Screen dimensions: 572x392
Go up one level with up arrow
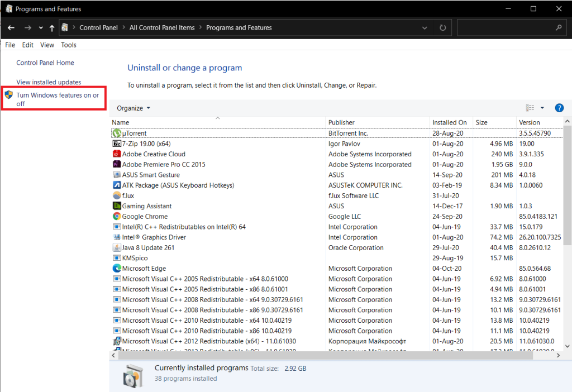52,28
